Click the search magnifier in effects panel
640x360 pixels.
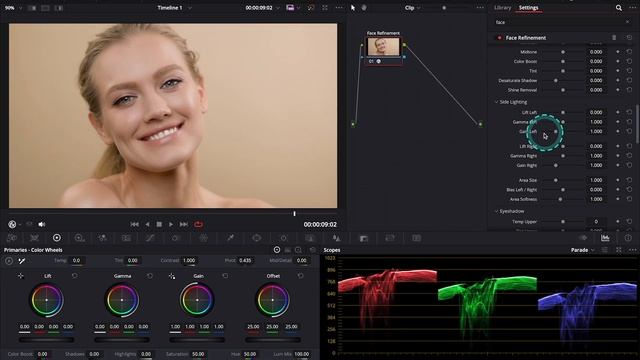click(x=619, y=8)
